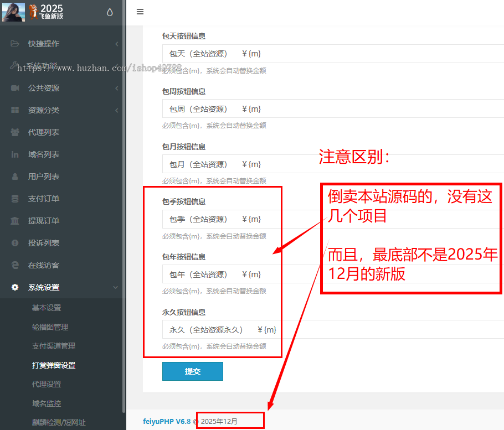Image resolution: width=504 pixels, height=430 pixels.
Task: Click database icon beside 支付订单
Action: (15, 199)
